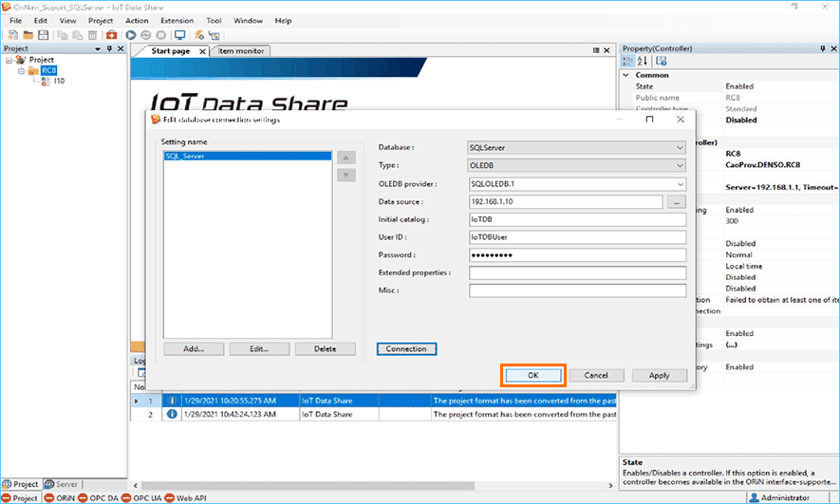Pin the Project panel
Image resolution: width=840 pixels, height=504 pixels.
pyautogui.click(x=109, y=48)
